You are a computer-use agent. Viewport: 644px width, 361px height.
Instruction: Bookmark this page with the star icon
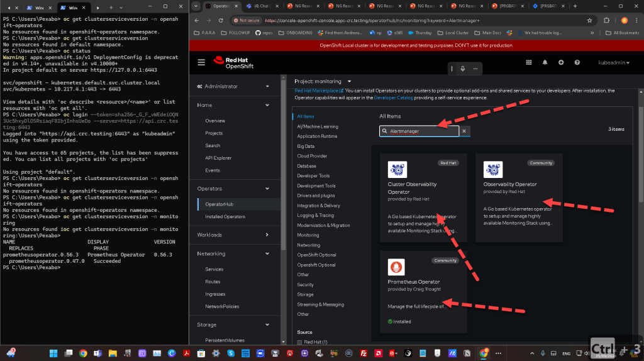(589, 21)
